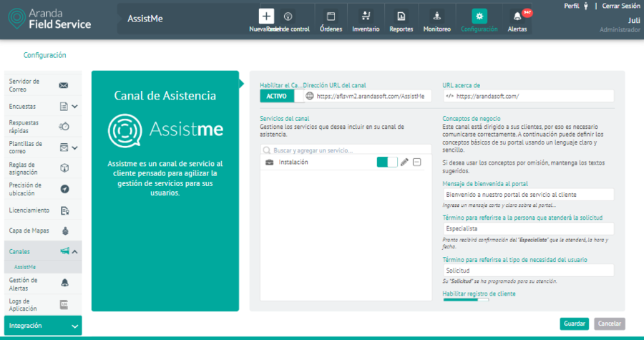Expand the Integración section
The height and width of the screenshot is (340, 644).
point(43,326)
